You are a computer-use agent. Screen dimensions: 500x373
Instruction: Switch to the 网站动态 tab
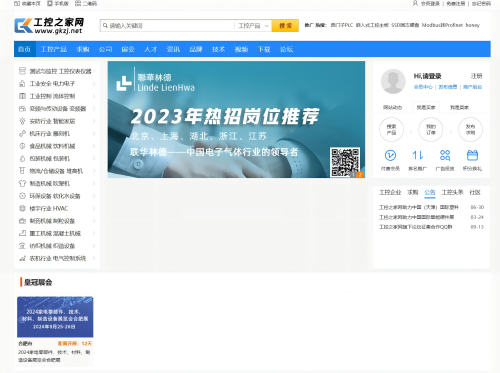pyautogui.click(x=392, y=107)
